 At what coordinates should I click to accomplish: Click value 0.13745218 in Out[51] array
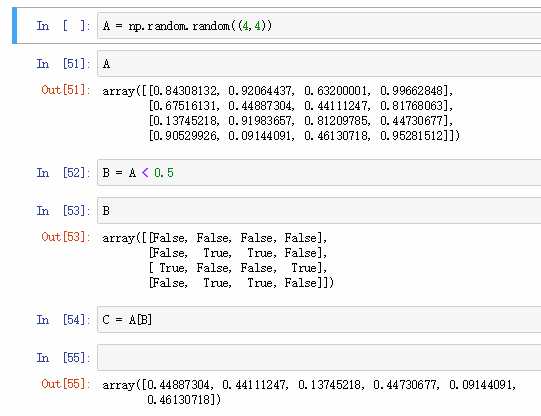(x=185, y=121)
